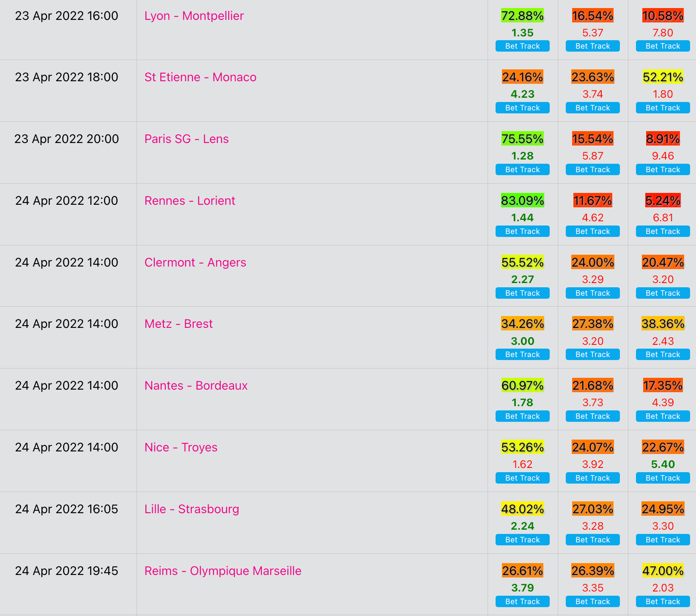The height and width of the screenshot is (616, 696).
Task: Click Bet Track under Nantes 1.78 odds
Action: coord(523,416)
